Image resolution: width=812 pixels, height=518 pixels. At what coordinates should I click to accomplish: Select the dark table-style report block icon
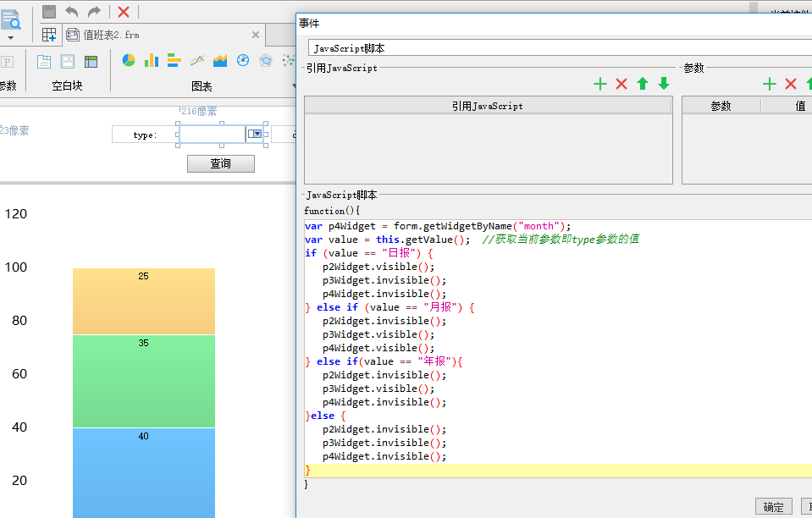coord(91,62)
